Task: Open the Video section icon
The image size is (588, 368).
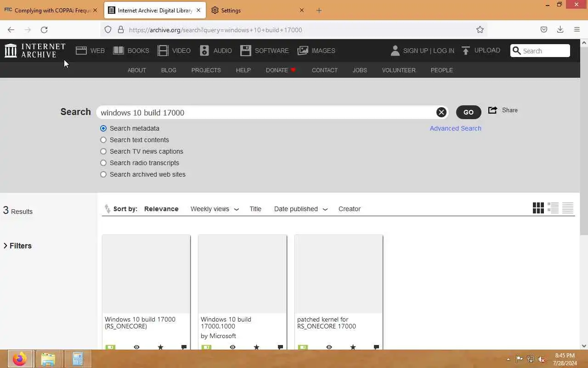Action: coord(163,51)
